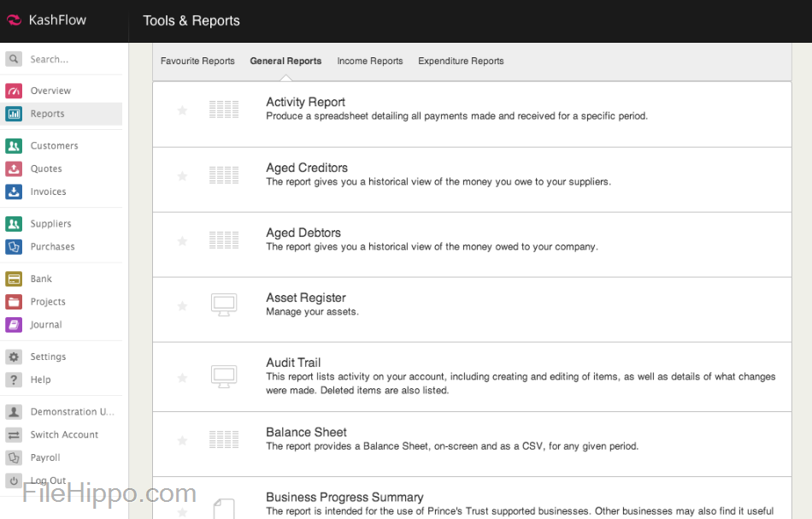This screenshot has width=812, height=519.
Task: Open the Overview section
Action: (49, 90)
